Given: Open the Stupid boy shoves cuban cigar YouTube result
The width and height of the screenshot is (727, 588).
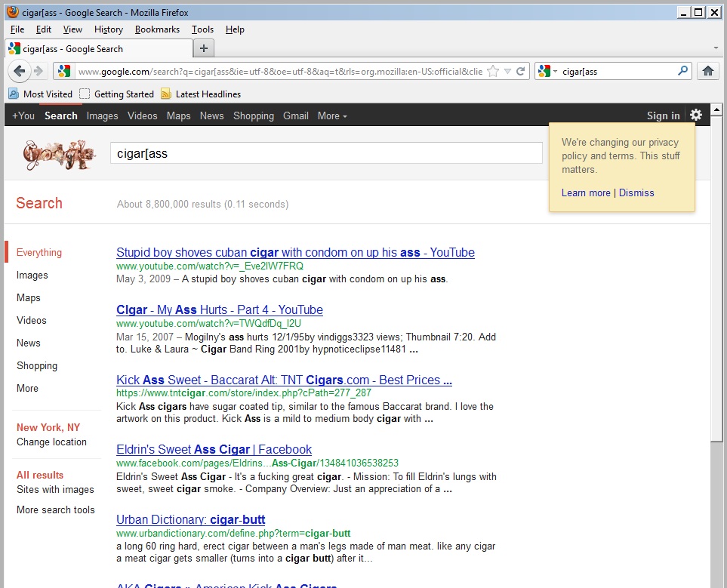Looking at the screenshot, I should click(295, 252).
